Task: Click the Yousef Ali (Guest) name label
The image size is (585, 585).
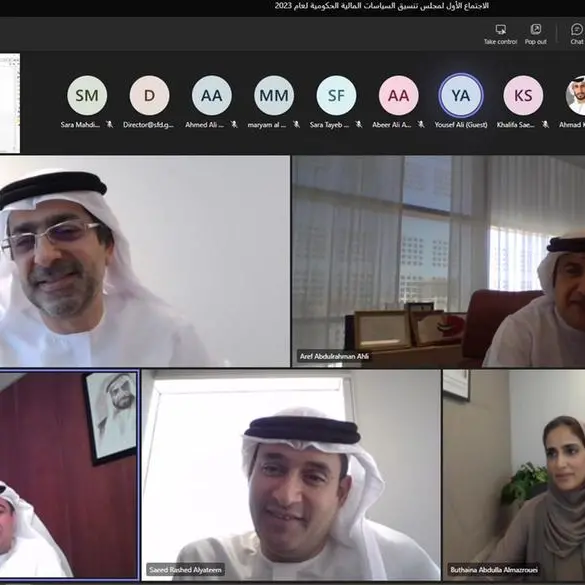Action: tap(461, 125)
